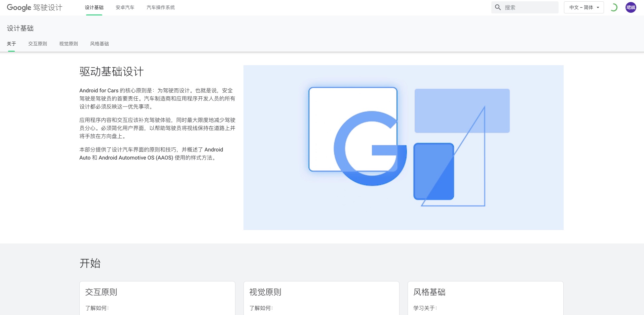
Task: Click the language dropdown arrow
Action: click(x=598, y=7)
